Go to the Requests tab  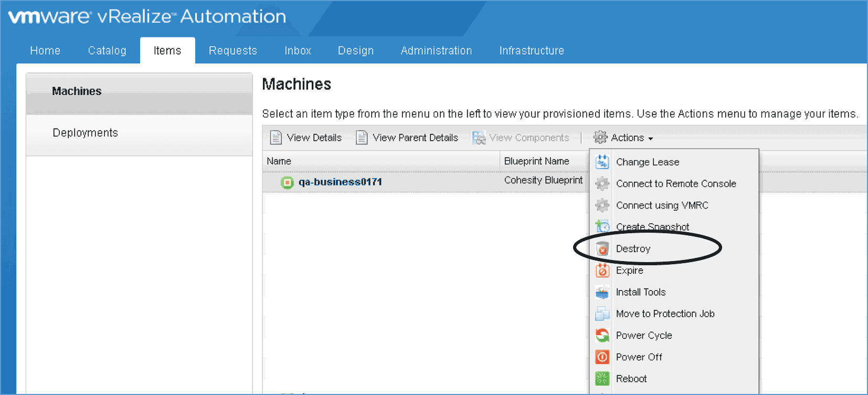coord(233,50)
